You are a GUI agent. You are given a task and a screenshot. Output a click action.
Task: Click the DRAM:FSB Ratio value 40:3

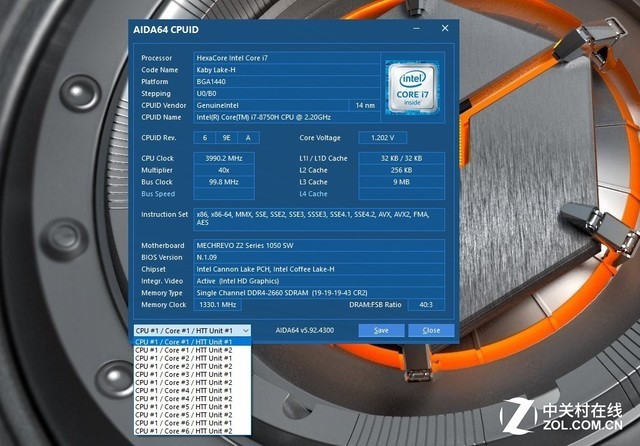coord(426,305)
